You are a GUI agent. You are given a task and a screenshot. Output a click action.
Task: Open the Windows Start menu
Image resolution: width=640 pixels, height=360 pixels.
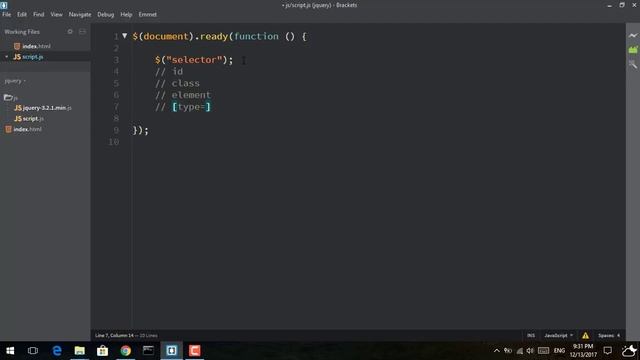coord(10,351)
